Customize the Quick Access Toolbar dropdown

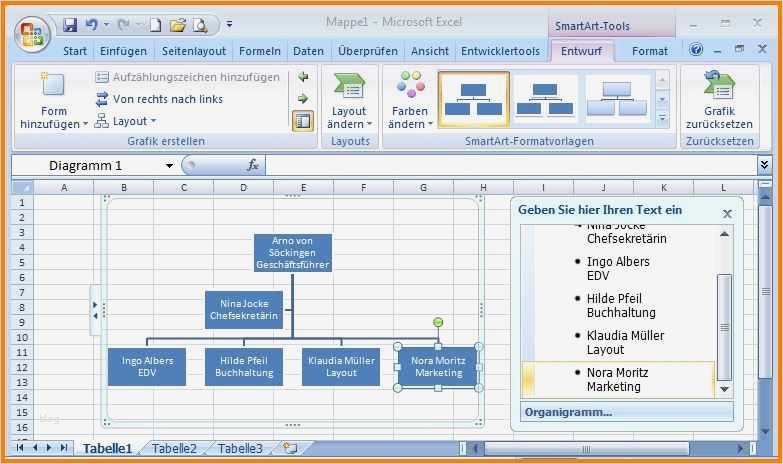229,24
